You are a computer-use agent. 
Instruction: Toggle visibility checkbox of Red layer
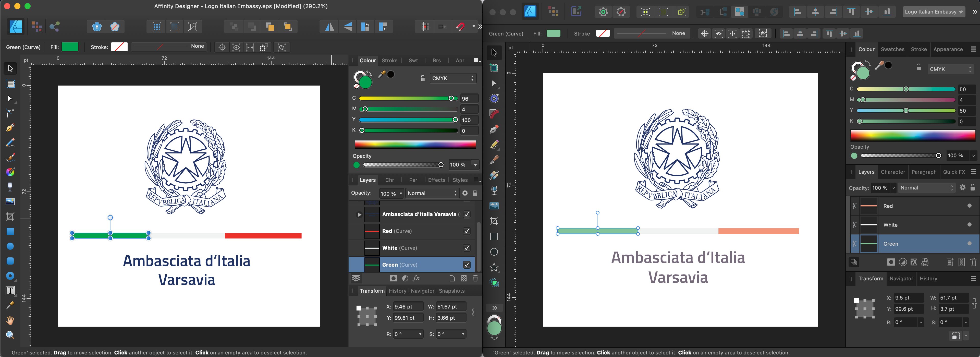[x=467, y=231]
